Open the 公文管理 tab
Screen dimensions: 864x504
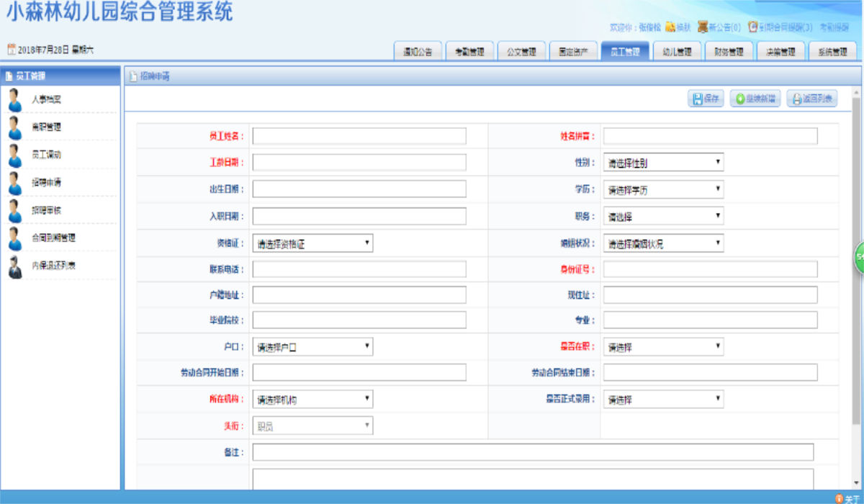pyautogui.click(x=521, y=51)
